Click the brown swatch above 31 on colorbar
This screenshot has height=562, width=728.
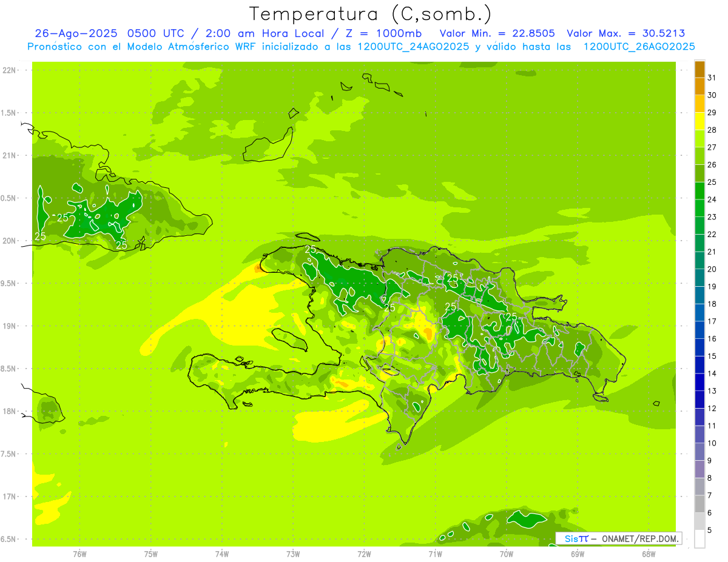[x=699, y=69]
